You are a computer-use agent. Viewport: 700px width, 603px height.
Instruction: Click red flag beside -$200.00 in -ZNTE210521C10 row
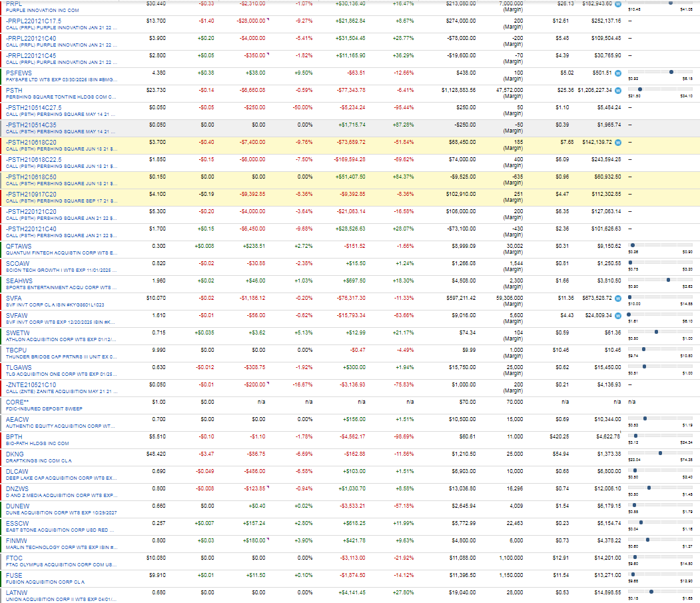pos(268,384)
